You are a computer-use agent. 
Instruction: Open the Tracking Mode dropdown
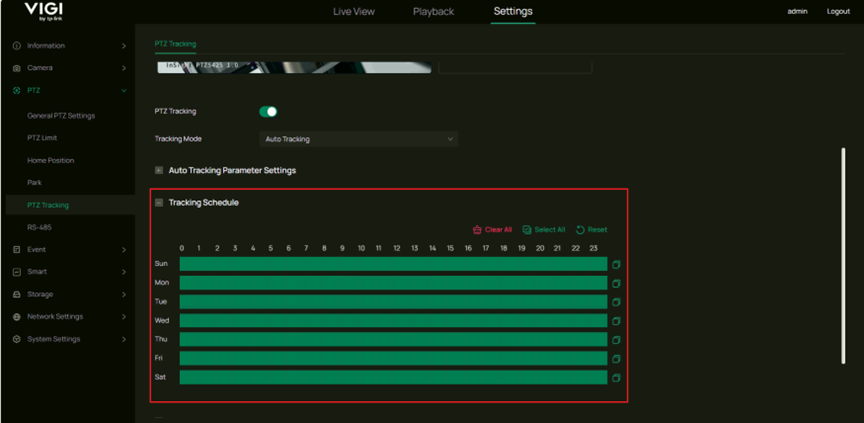[x=359, y=139]
